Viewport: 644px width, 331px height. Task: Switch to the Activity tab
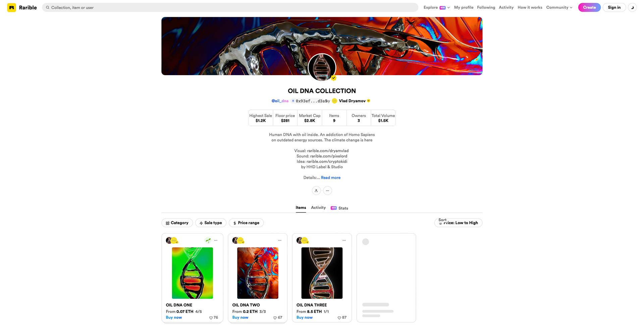tap(318, 208)
